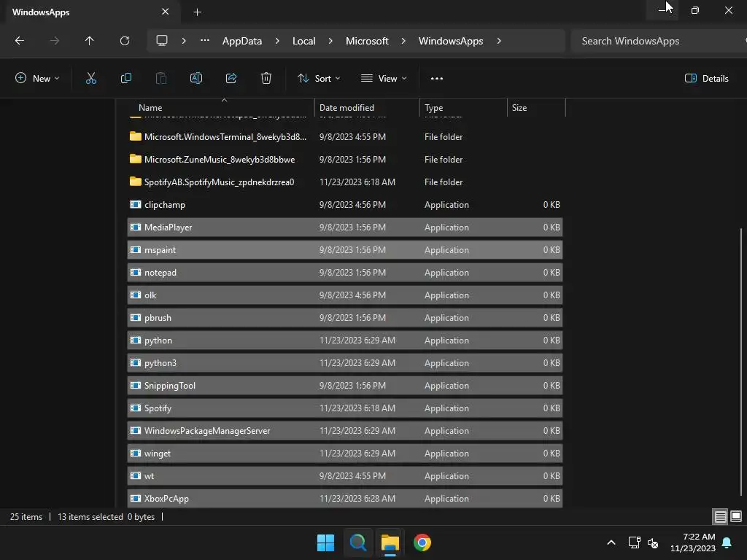This screenshot has height=560, width=747.
Task: Select the clipchamp application
Action: coord(345,205)
